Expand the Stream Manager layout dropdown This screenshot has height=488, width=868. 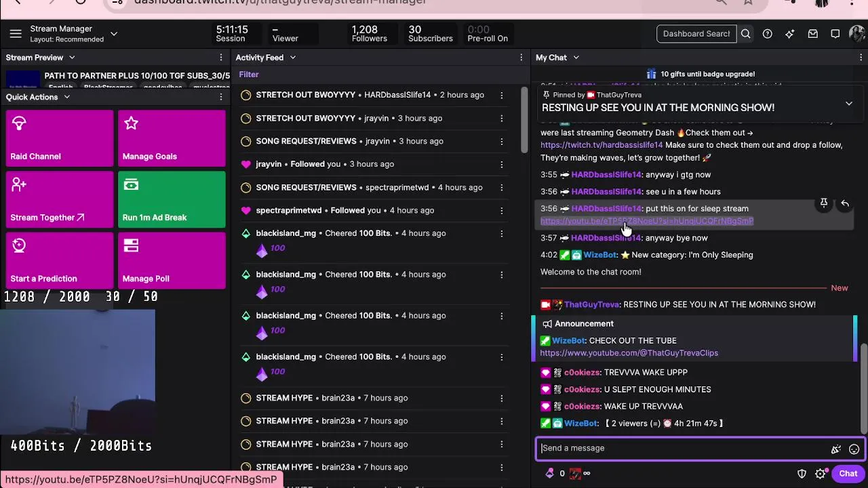[x=114, y=34]
